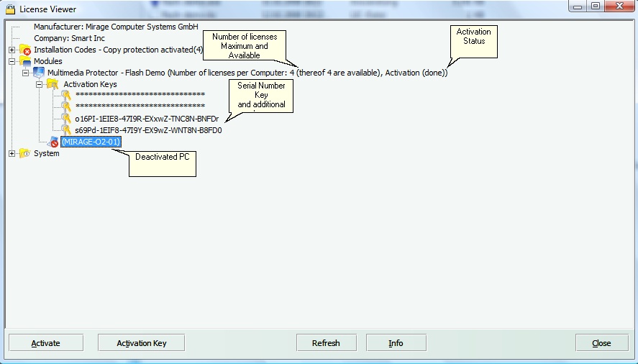Click the License Viewer padlock title icon

[10, 6]
